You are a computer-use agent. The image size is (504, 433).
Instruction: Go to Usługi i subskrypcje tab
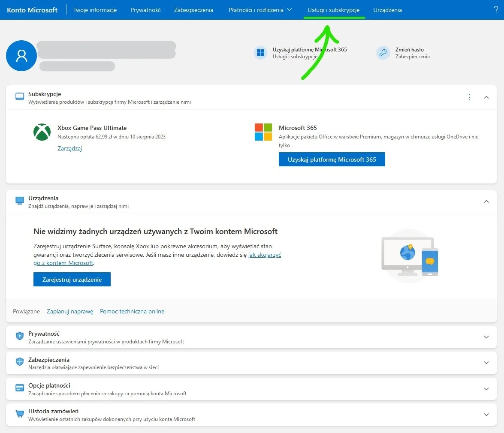coord(334,10)
